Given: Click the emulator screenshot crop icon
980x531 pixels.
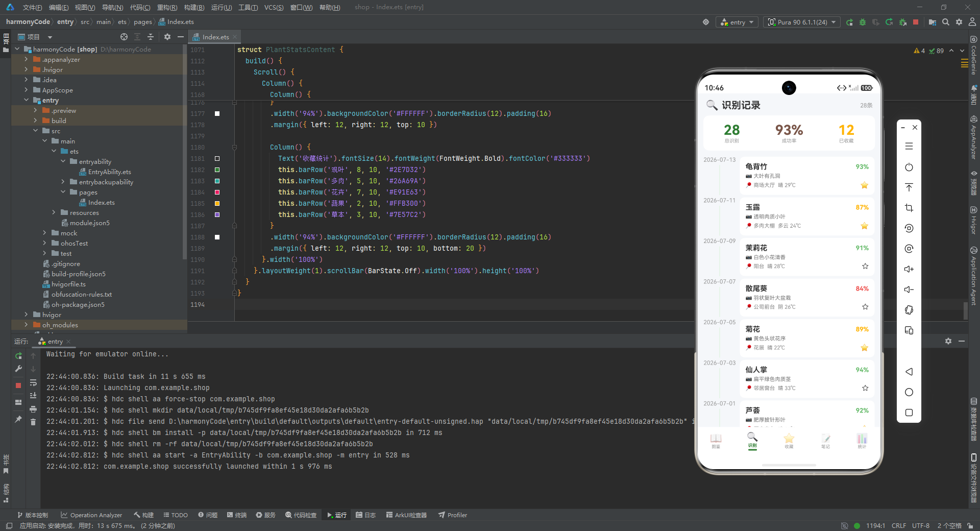Looking at the screenshot, I should pos(909,208).
